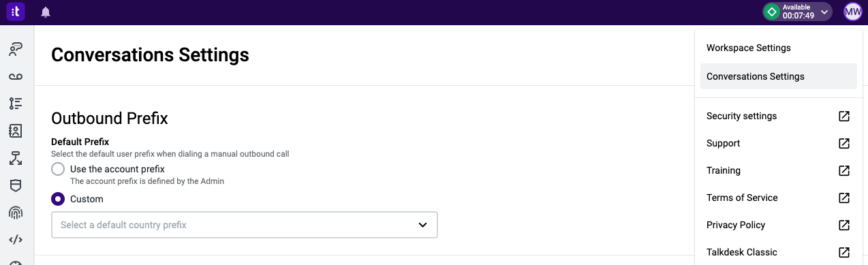Open the Security settings external link

779,116
